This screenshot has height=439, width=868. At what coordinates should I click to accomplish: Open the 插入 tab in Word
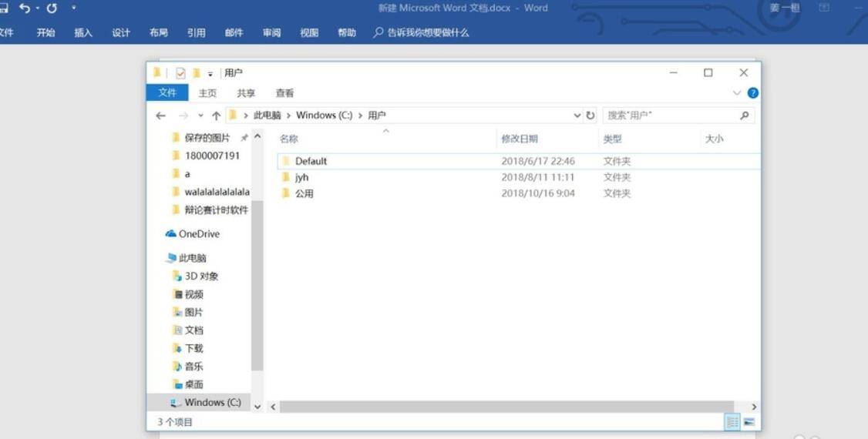click(x=83, y=32)
